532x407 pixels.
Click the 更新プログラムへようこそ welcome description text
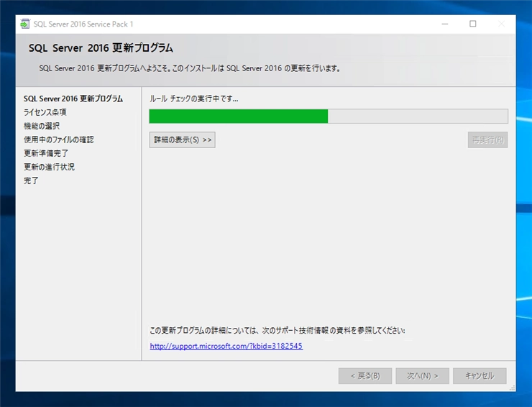click(x=190, y=68)
